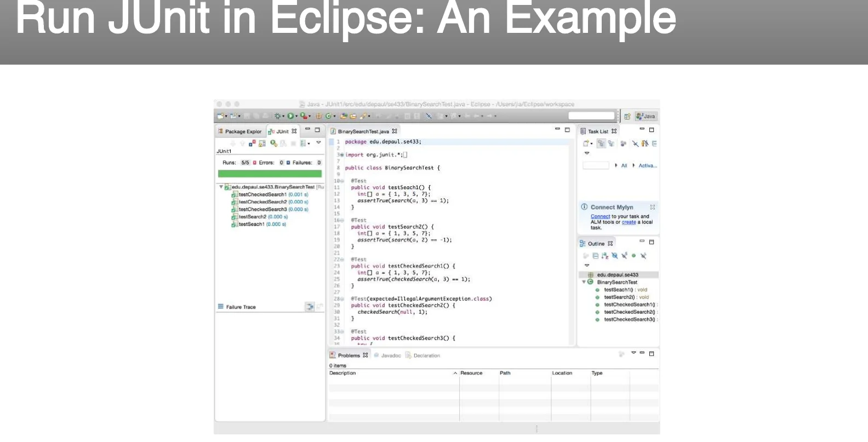
Task: Click the New Java Class green C icon
Action: [328, 116]
